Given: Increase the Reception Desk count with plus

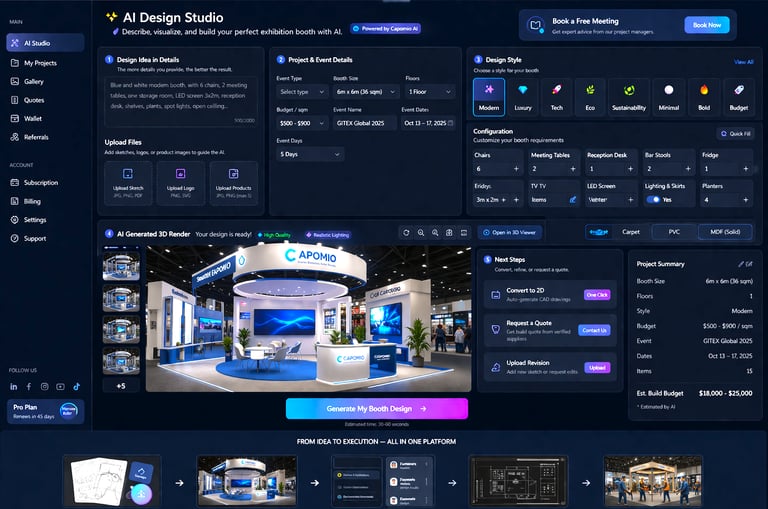Looking at the screenshot, I should click(x=630, y=169).
